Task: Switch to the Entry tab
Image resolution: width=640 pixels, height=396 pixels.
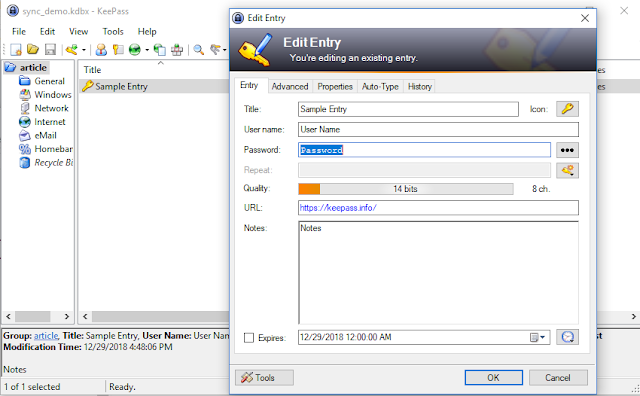Action: (x=249, y=85)
